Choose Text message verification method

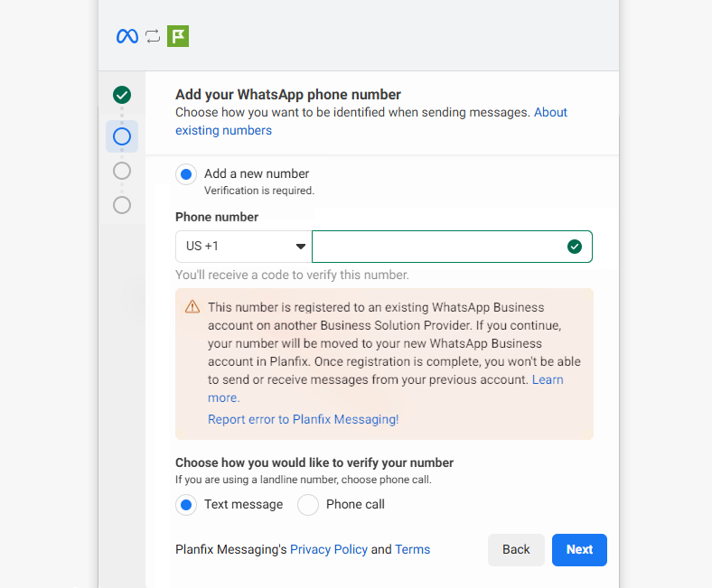[x=186, y=505]
